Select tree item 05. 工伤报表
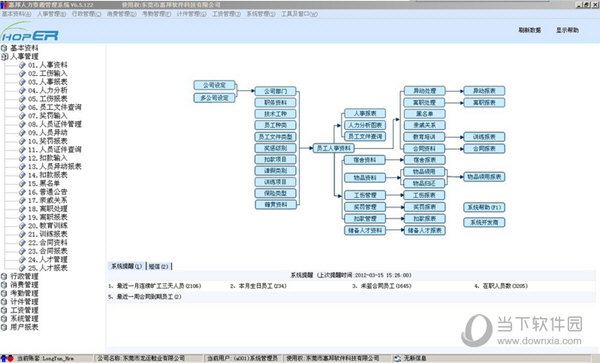The width and height of the screenshot is (600, 363). pos(47,99)
